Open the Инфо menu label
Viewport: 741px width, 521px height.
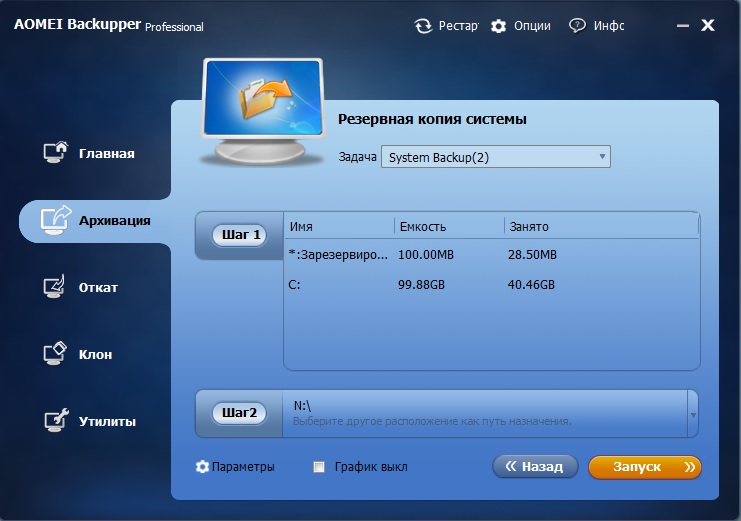coord(609,26)
